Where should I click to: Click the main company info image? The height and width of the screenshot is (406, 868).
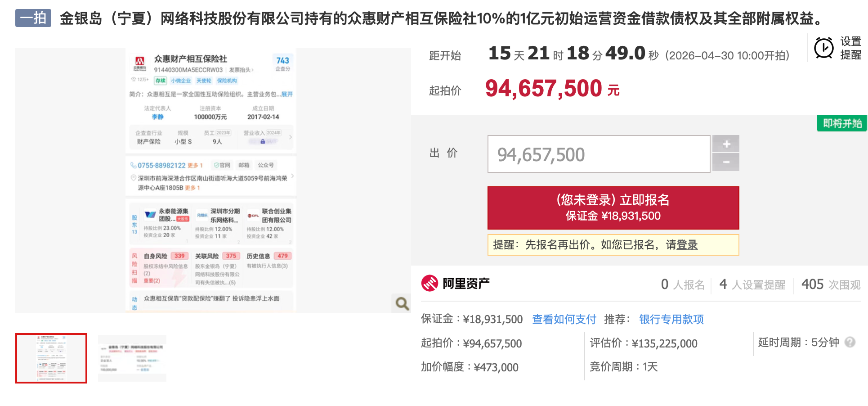coord(211,180)
